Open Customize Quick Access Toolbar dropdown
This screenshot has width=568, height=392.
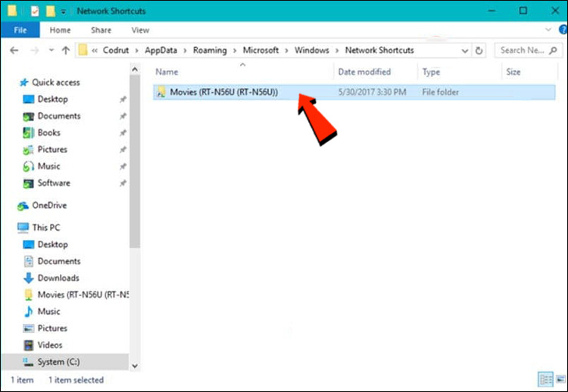click(x=63, y=11)
